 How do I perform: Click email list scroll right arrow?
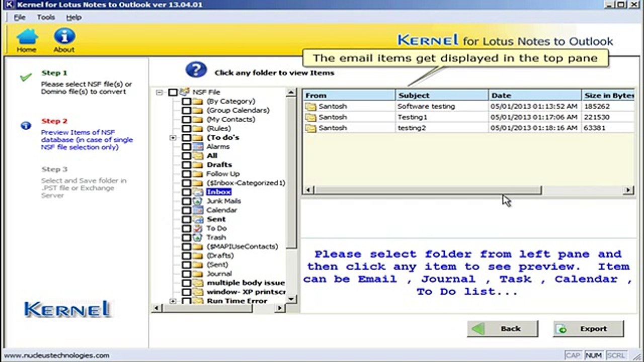tap(628, 190)
